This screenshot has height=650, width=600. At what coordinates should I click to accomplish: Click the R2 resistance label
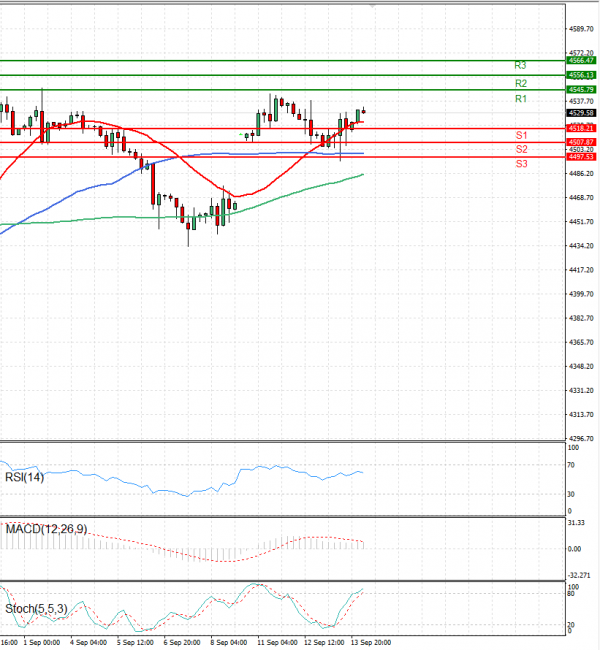click(521, 83)
